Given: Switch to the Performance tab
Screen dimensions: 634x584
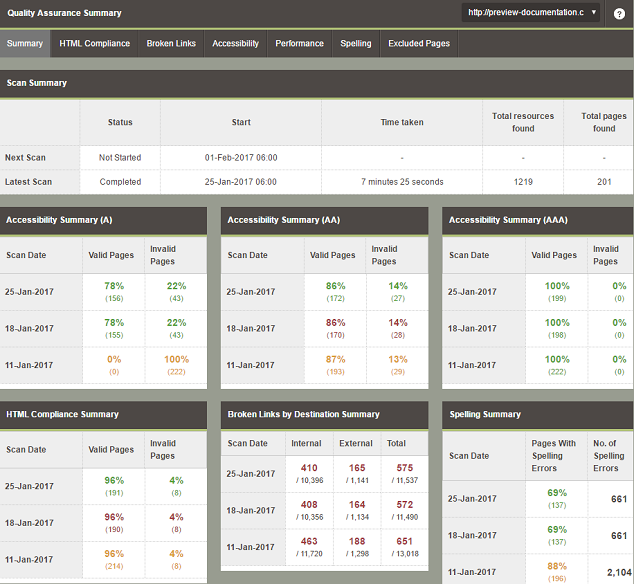Looking at the screenshot, I should (300, 43).
